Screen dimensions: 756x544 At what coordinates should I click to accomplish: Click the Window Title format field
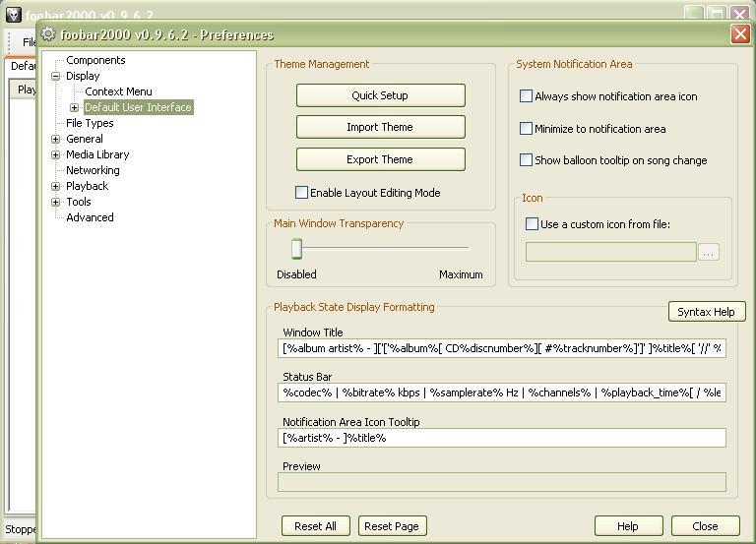point(502,348)
